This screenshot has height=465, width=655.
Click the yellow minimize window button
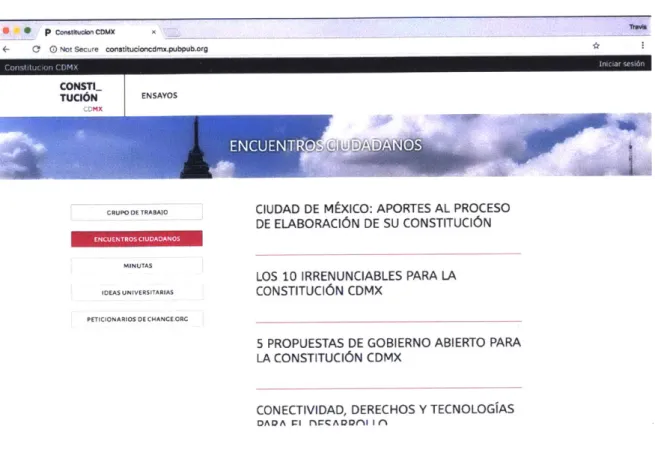point(17,30)
